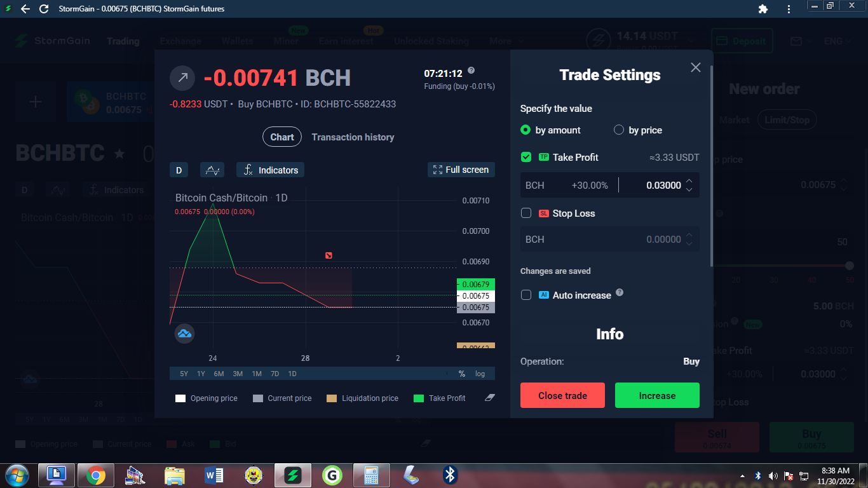Image resolution: width=868 pixels, height=488 pixels.
Task: Click the arrow icon beside -0.00741 BCH
Action: click(182, 78)
